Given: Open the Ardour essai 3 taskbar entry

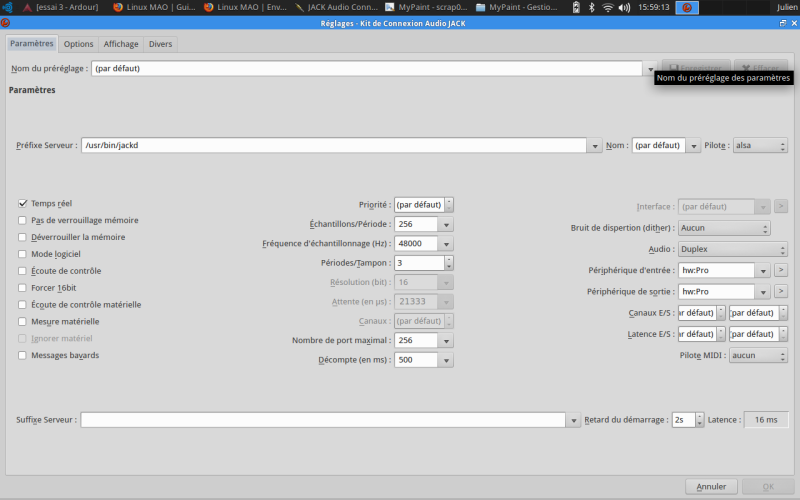Looking at the screenshot, I should point(60,7).
